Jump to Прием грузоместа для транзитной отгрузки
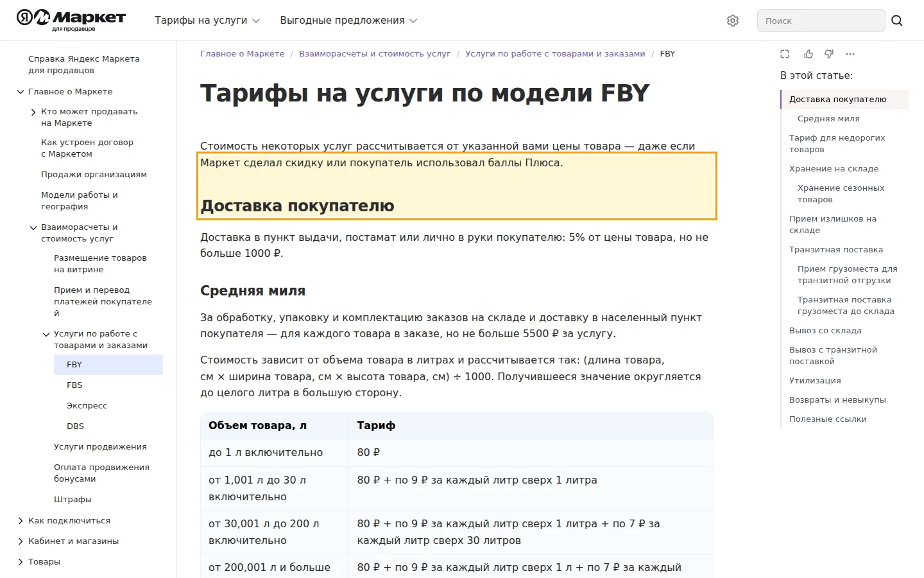This screenshot has width=924, height=578. tap(847, 275)
